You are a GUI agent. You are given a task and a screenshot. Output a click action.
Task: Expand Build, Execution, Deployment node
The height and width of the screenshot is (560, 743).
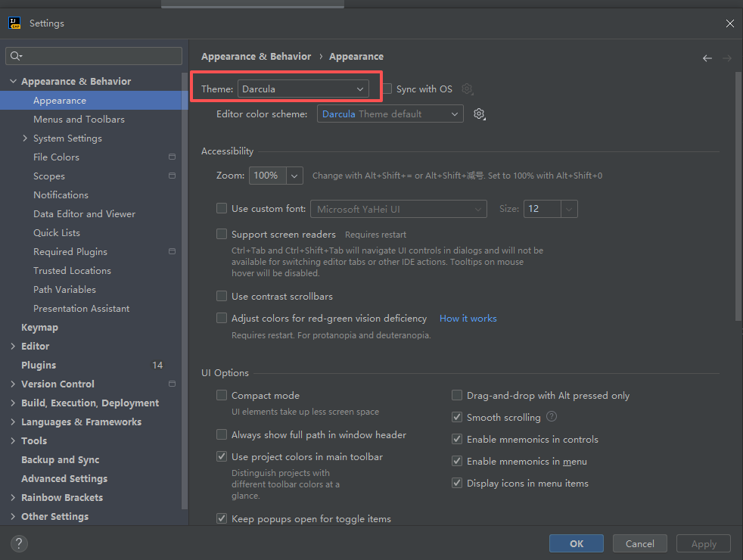click(13, 403)
